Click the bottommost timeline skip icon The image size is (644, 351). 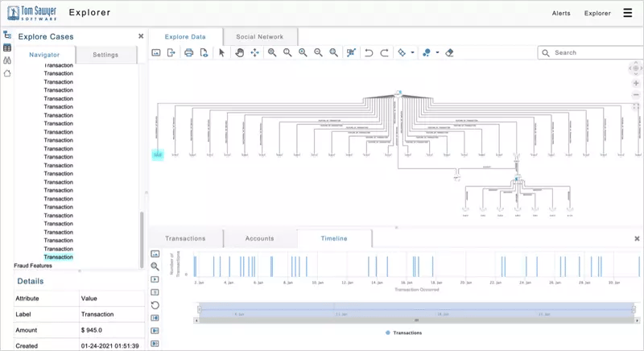[155, 344]
